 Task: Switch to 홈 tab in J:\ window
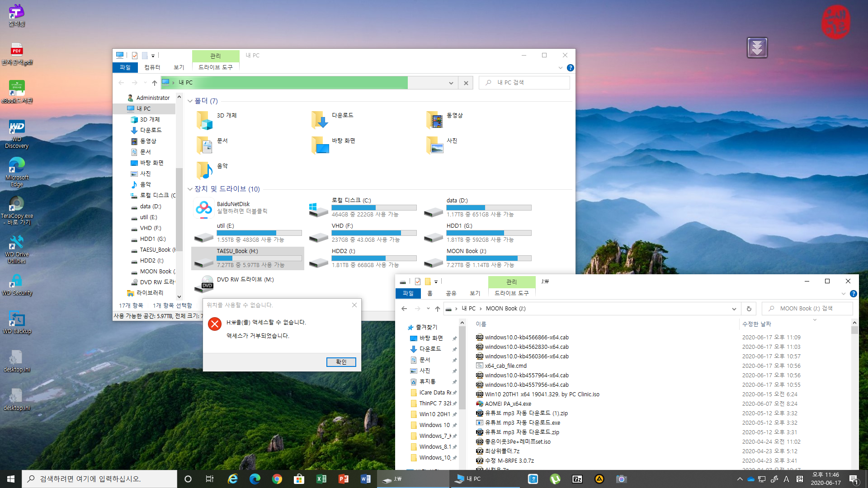coord(430,293)
